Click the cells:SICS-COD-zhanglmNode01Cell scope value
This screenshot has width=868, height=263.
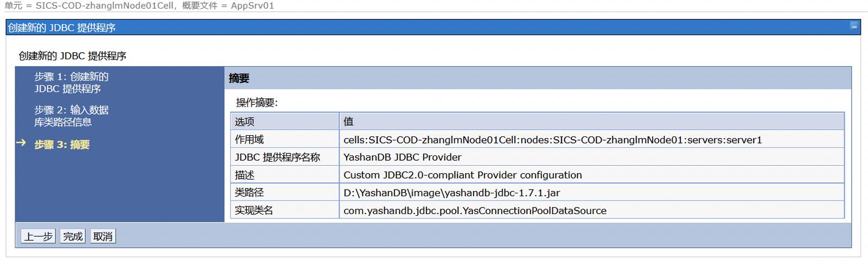(x=553, y=140)
